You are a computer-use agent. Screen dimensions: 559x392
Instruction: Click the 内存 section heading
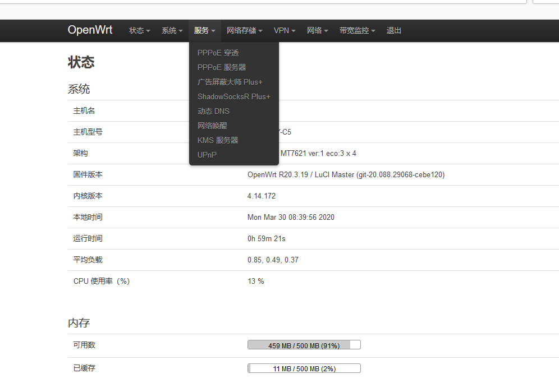point(79,323)
